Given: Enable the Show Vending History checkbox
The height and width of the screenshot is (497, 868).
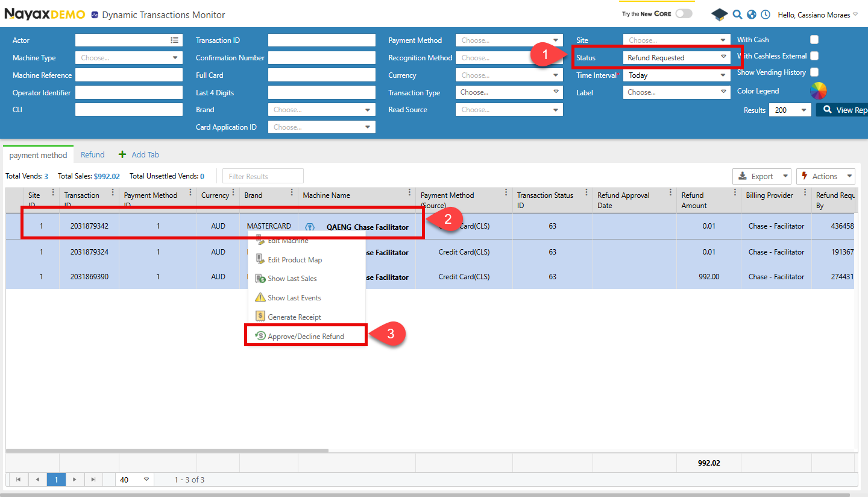Looking at the screenshot, I should [x=814, y=72].
